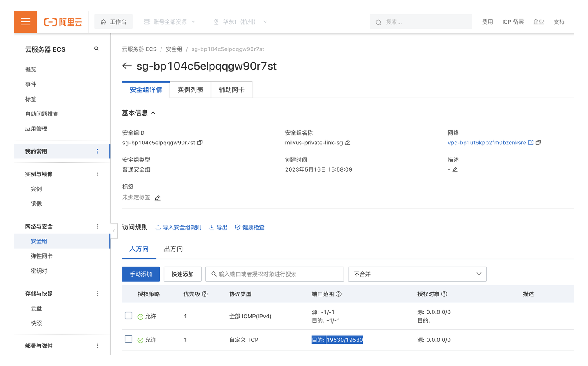Select the ICMP(IPv4) rule checkbox

pos(128,316)
